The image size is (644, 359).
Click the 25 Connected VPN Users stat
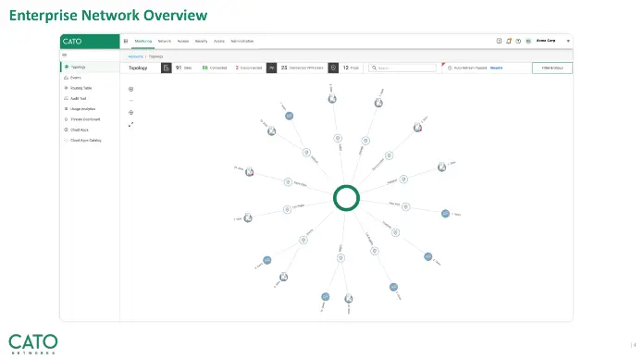click(x=302, y=68)
